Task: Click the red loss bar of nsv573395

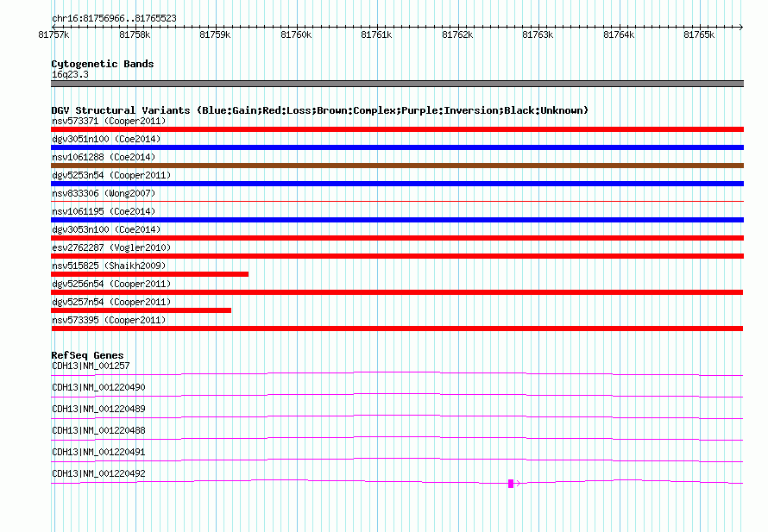Action: point(397,329)
